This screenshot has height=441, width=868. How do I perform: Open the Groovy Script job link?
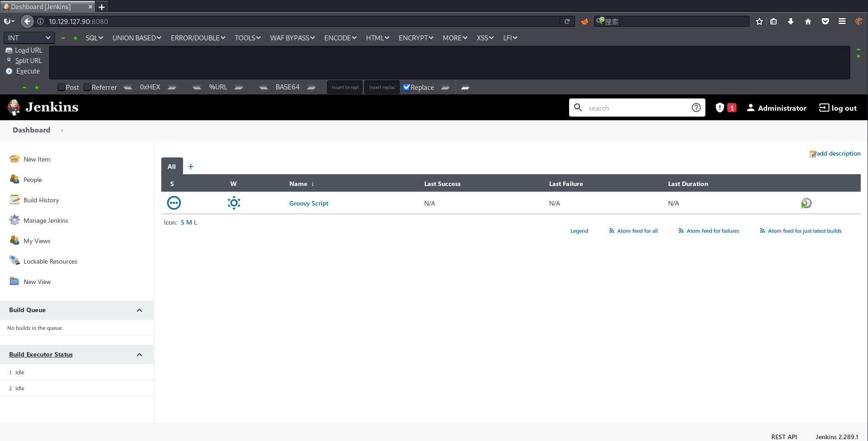point(308,203)
